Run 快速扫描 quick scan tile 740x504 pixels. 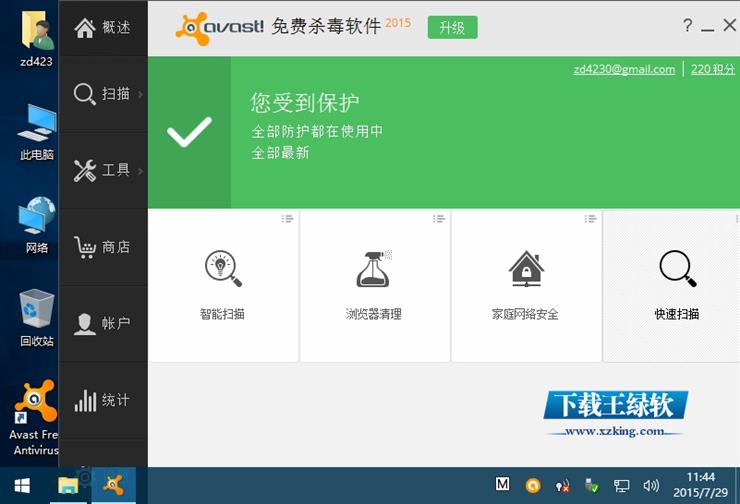(x=672, y=286)
